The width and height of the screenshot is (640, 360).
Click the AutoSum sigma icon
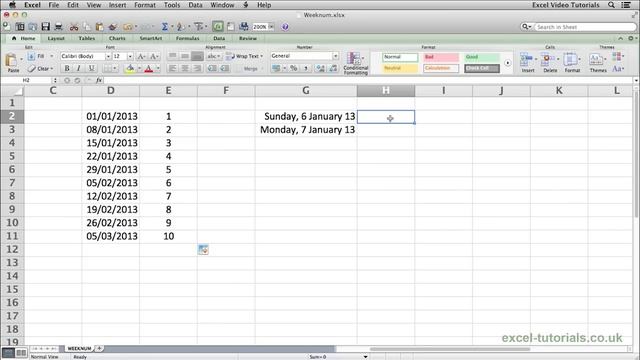[x=165, y=27]
